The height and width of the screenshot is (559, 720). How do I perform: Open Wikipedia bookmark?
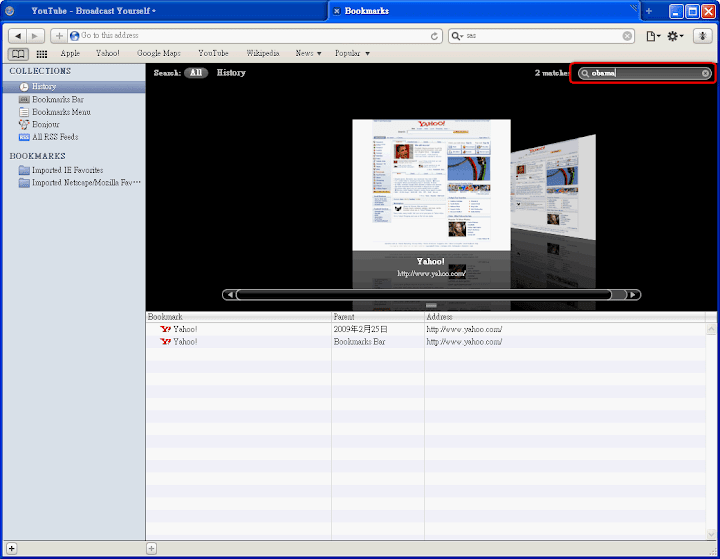(263, 53)
